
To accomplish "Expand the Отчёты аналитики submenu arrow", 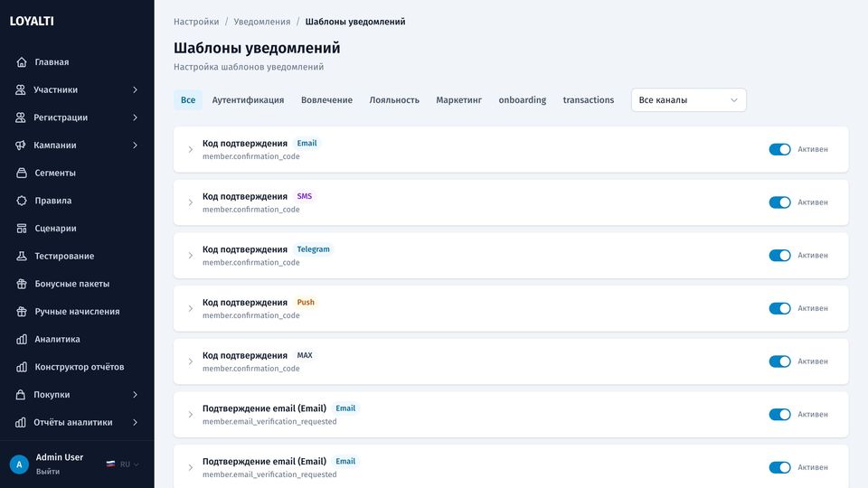I will 135,422.
